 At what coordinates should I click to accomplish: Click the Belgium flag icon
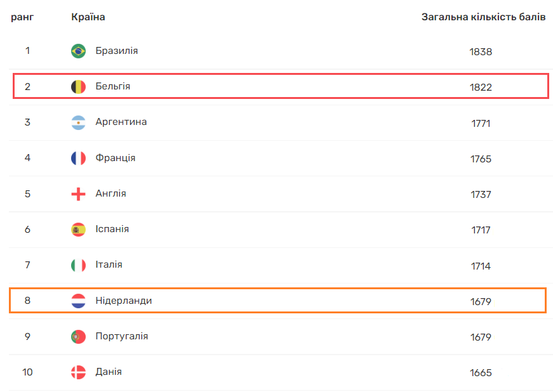(x=78, y=87)
